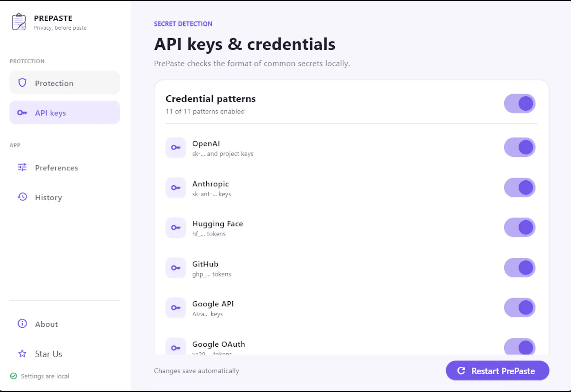Image resolution: width=571 pixels, height=392 pixels.
Task: Open the Protection section in the sidebar
Action: click(x=65, y=83)
